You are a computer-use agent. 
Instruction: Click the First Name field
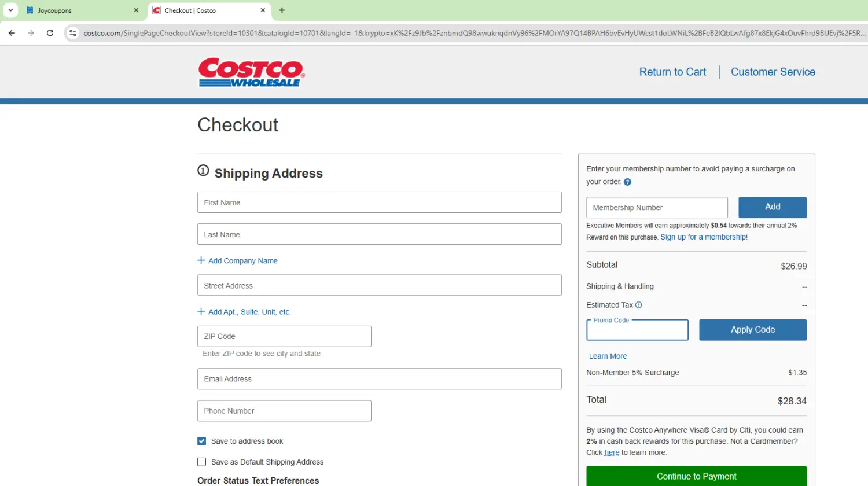tap(380, 203)
